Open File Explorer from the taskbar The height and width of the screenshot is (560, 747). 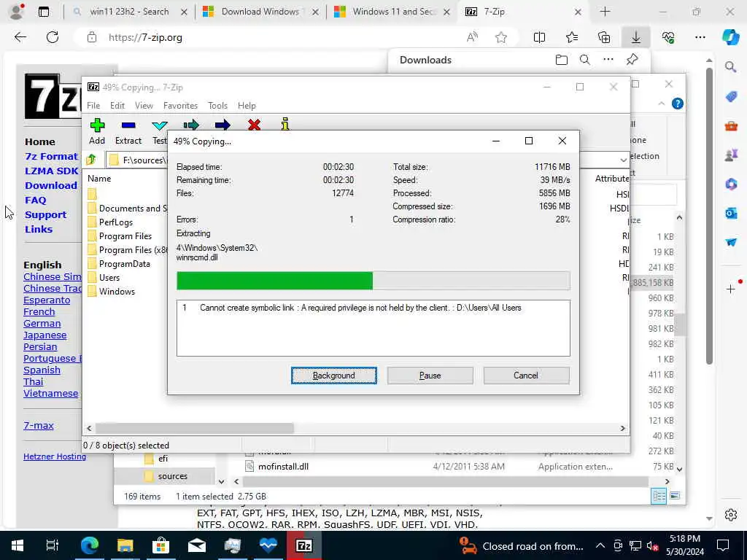(x=125, y=545)
